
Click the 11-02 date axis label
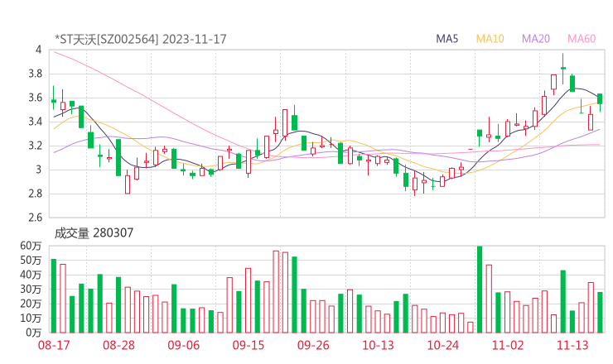pos(508,345)
